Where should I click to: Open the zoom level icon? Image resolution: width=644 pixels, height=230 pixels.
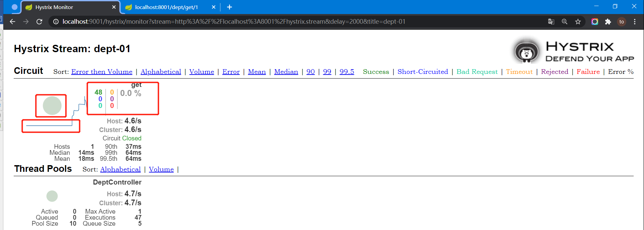565,21
